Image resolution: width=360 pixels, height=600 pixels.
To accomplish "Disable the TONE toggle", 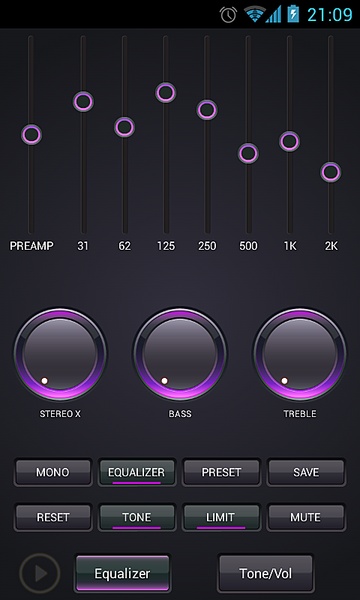I will click(137, 517).
